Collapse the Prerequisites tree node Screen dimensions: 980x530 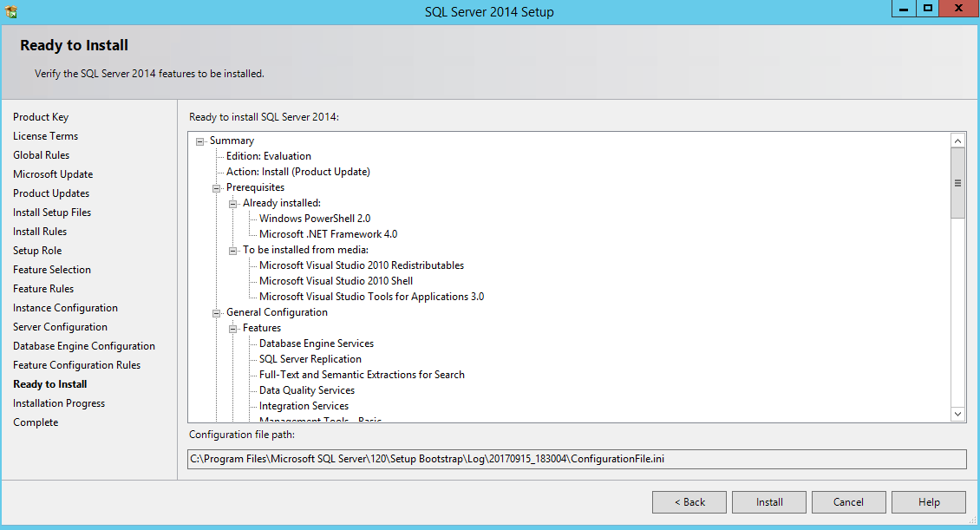pyautogui.click(x=217, y=187)
